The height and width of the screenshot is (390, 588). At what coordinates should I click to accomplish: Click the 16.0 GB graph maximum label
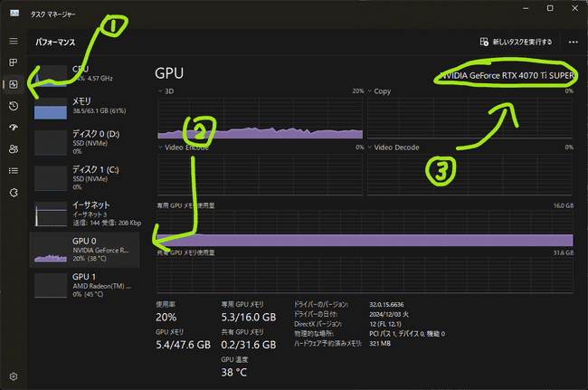564,205
